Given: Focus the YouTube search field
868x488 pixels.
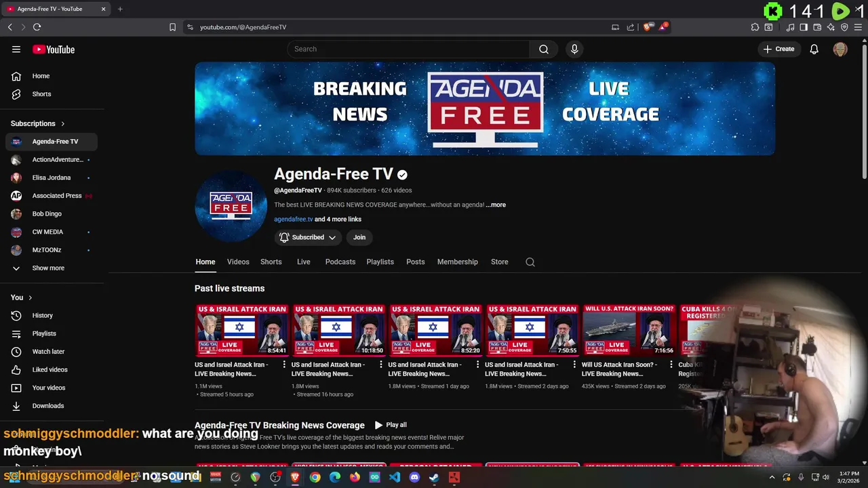Looking at the screenshot, I should [x=408, y=49].
